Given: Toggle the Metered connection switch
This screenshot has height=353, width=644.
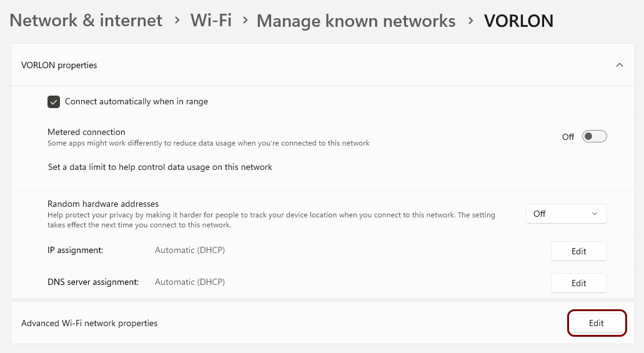Looking at the screenshot, I should click(x=594, y=137).
